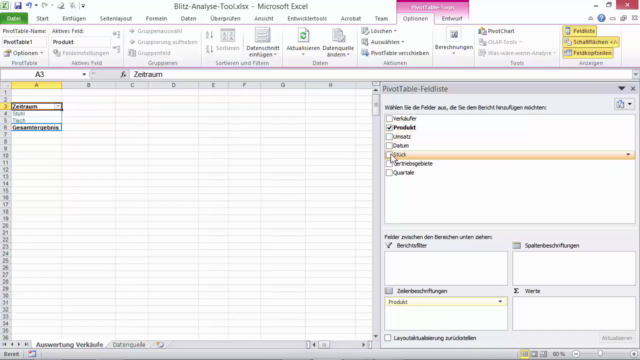
Task: Check the Umsatz field checkbox
Action: 389,136
